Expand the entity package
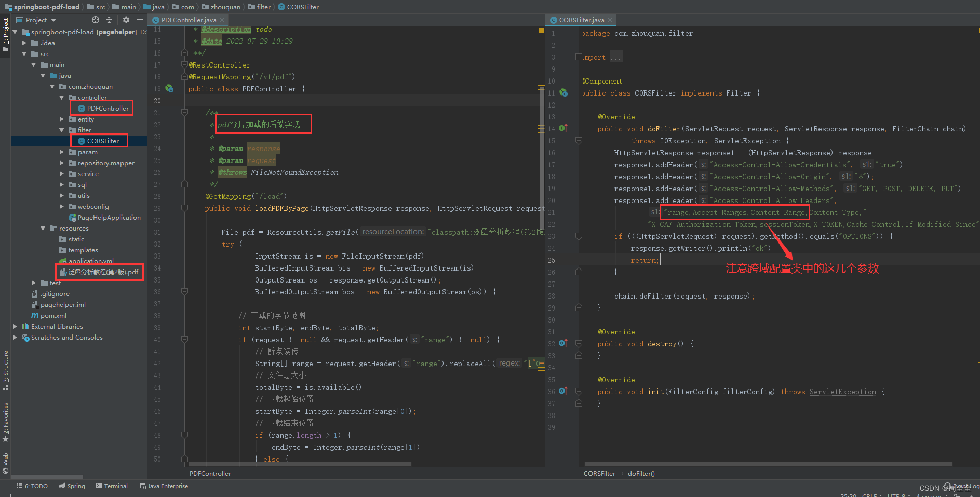Viewport: 980px width, 497px height. [x=62, y=119]
